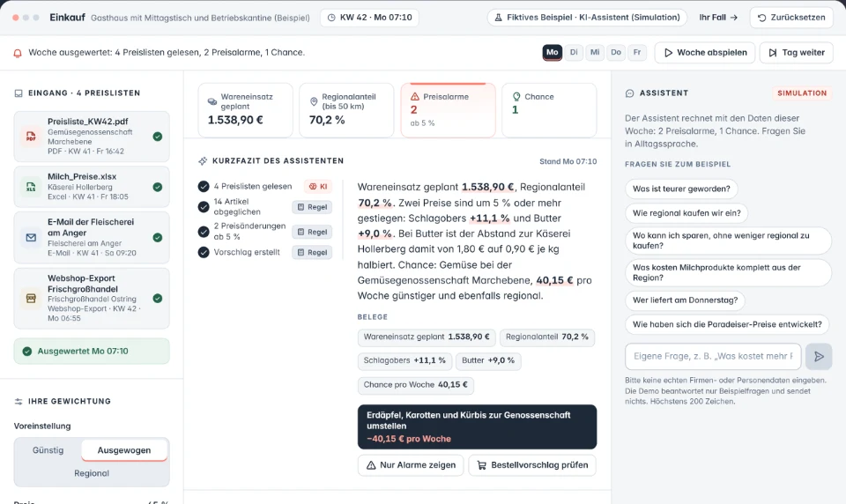Click the envelope icon of Fleischerei e-mail
This screenshot has width=846, height=504.
(32, 237)
